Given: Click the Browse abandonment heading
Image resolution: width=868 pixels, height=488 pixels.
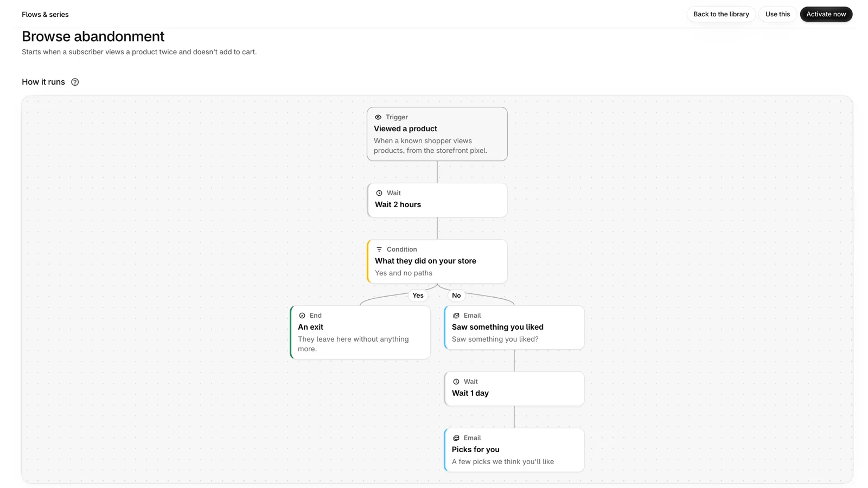Looking at the screenshot, I should click(93, 36).
